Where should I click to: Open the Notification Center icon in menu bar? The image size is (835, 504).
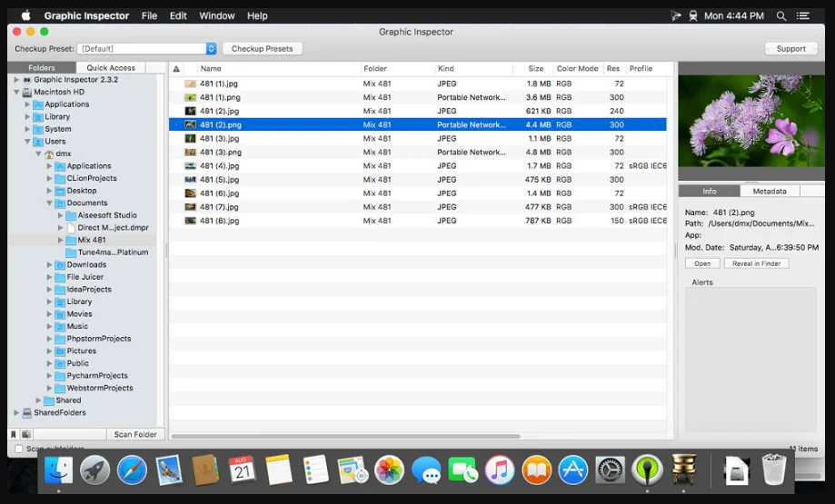[x=802, y=16]
